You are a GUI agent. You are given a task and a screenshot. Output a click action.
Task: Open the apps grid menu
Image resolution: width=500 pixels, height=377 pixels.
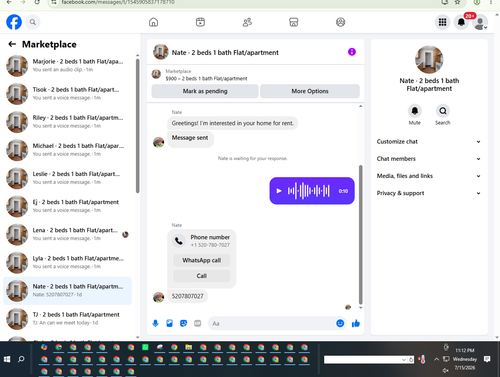442,22
